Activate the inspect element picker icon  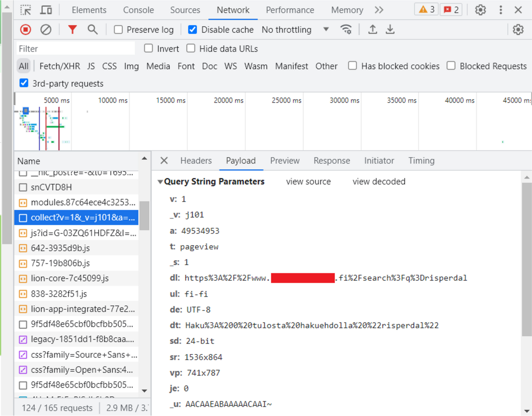coord(26,10)
